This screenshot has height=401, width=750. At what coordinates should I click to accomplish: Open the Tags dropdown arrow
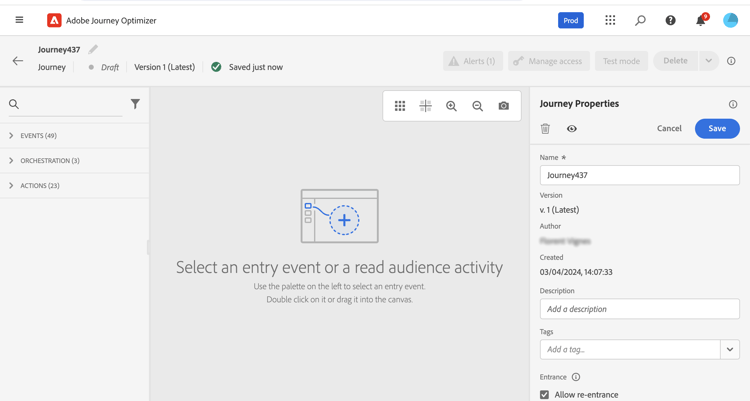(x=730, y=349)
